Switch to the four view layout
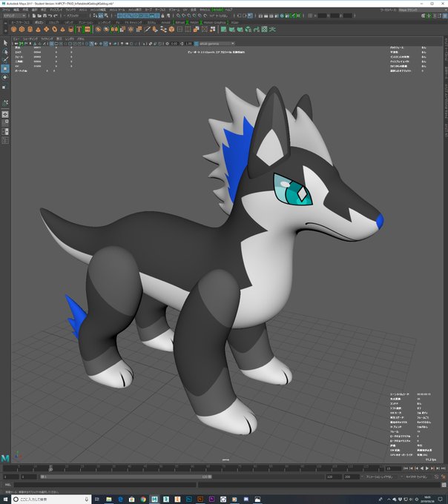Image resolution: width=448 pixels, height=504 pixels. [5, 123]
